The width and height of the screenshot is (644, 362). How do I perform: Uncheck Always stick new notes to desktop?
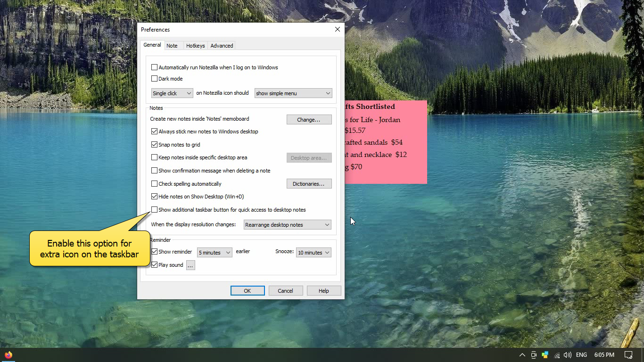(154, 132)
